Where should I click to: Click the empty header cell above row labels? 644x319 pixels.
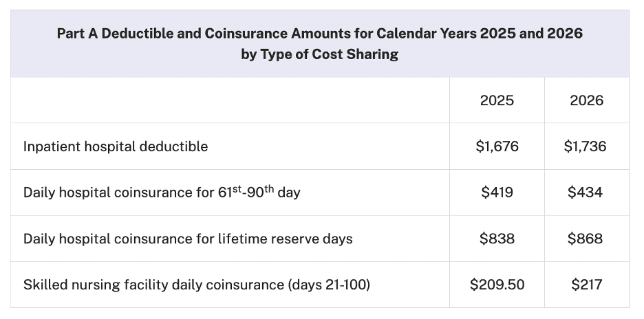coord(230,100)
